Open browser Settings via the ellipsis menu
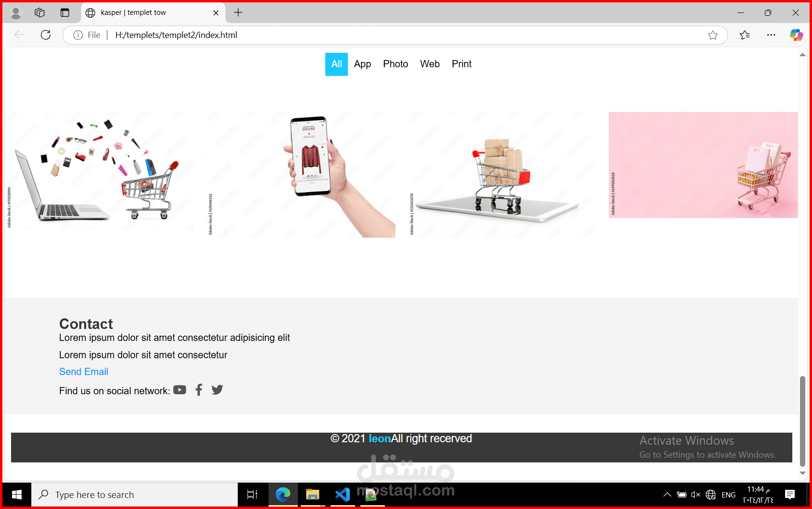This screenshot has height=509, width=812. (x=772, y=35)
